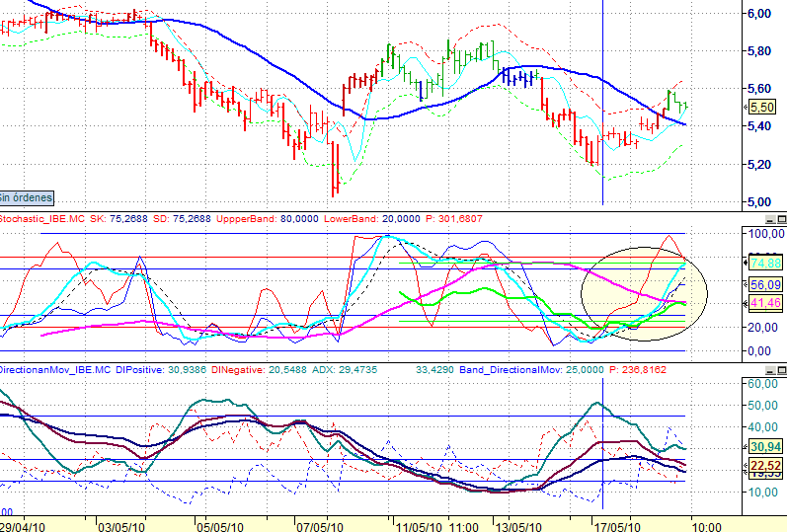Click the 'UppperBand: 80,0000' label
Viewport: 787px width, 532px height.
coord(268,219)
